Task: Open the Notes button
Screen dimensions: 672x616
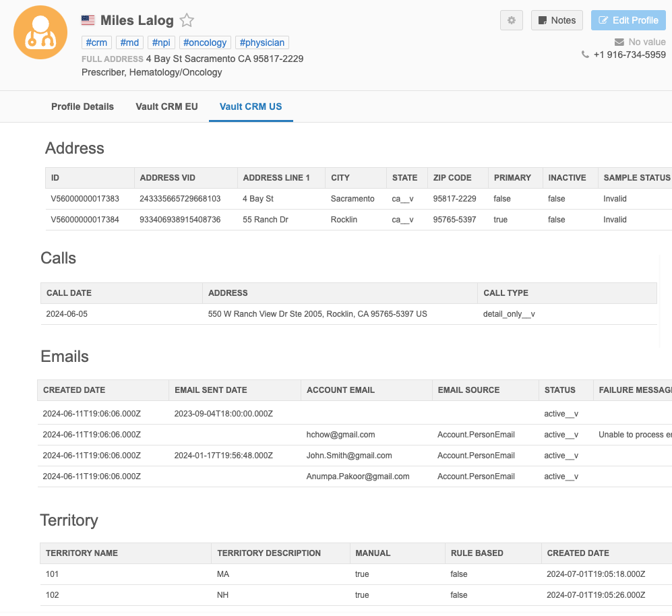Action: click(557, 20)
